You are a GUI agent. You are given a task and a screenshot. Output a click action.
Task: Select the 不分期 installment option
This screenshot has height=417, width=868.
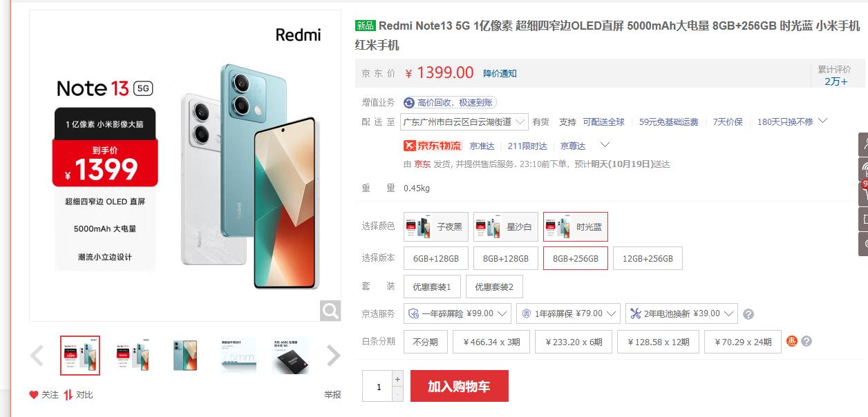pos(426,342)
